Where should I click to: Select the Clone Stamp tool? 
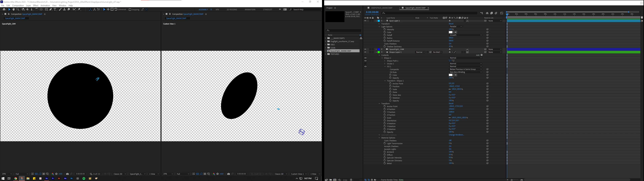pos(64,10)
